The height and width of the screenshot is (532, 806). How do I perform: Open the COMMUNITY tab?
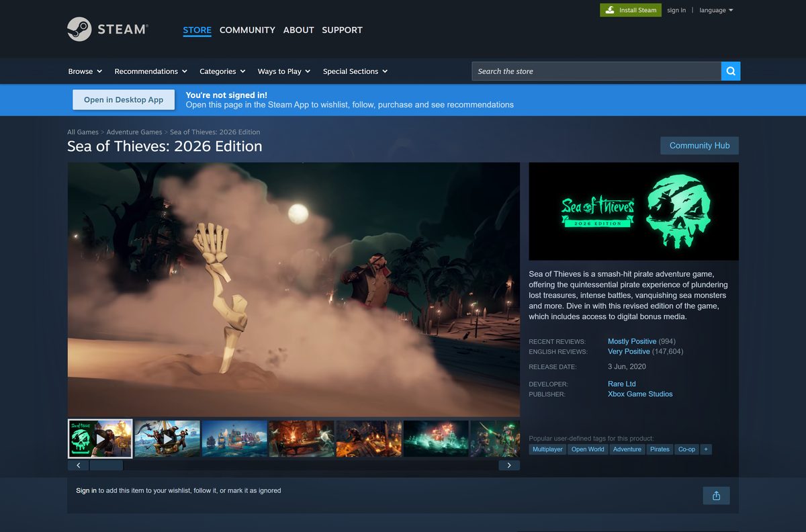247,30
